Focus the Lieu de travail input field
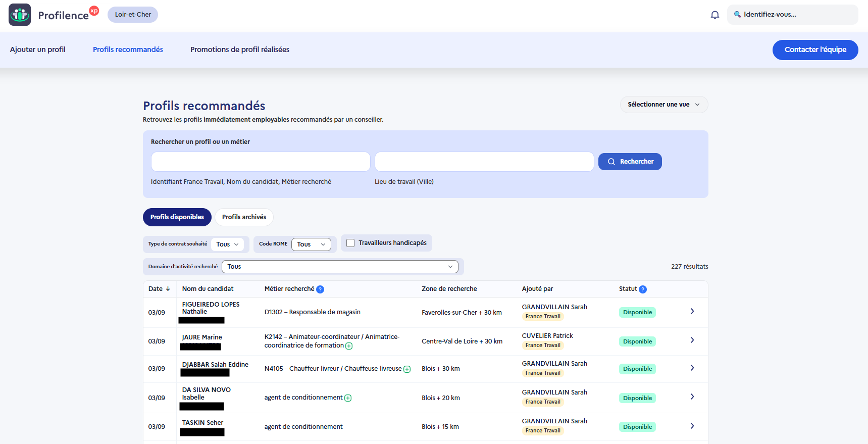The height and width of the screenshot is (444, 868). (x=484, y=162)
